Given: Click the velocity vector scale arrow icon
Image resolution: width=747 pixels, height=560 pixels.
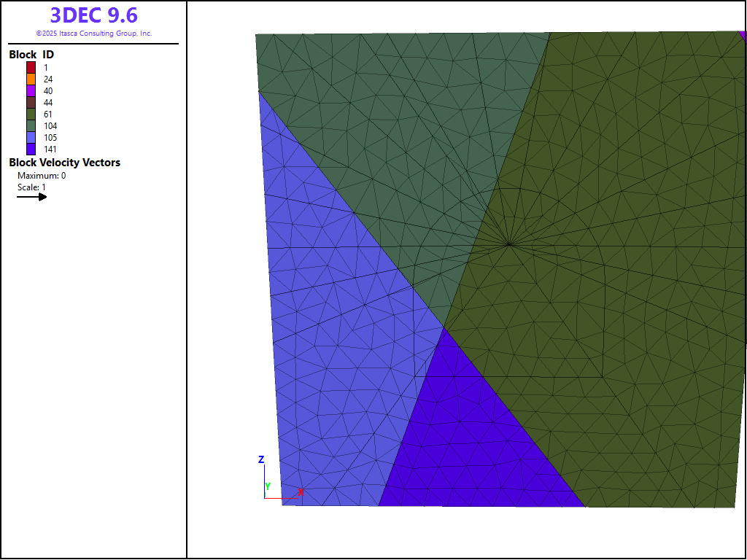Looking at the screenshot, I should [32, 197].
